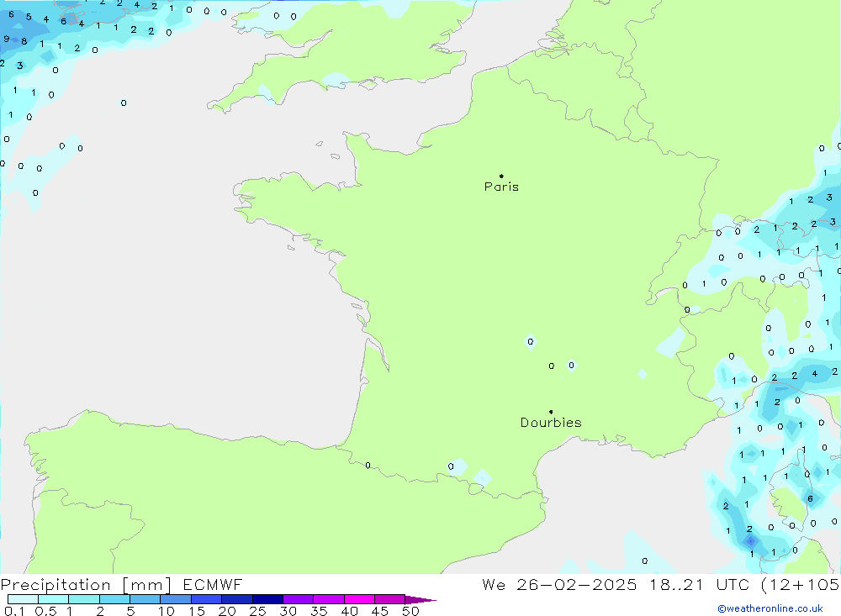Screen dimensions: 841x616
Task: Click the 0.1 legend scale value
Action: pos(14,611)
